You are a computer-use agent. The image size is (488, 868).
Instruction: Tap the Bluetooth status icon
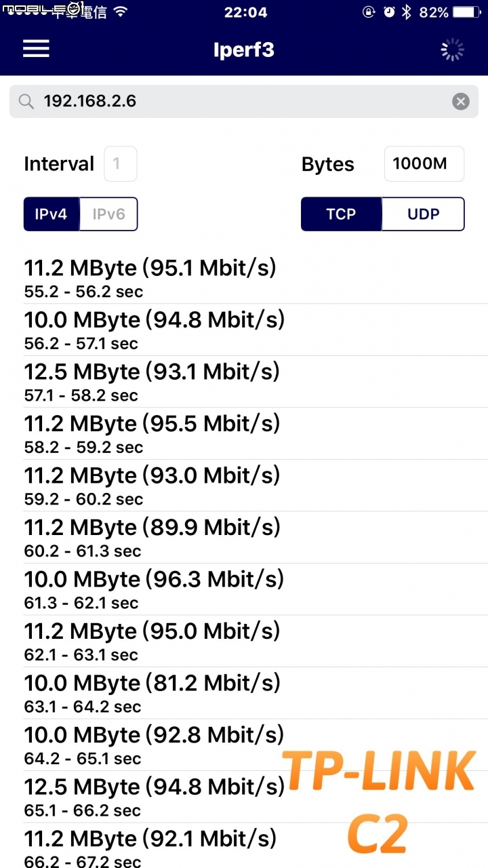(x=407, y=12)
